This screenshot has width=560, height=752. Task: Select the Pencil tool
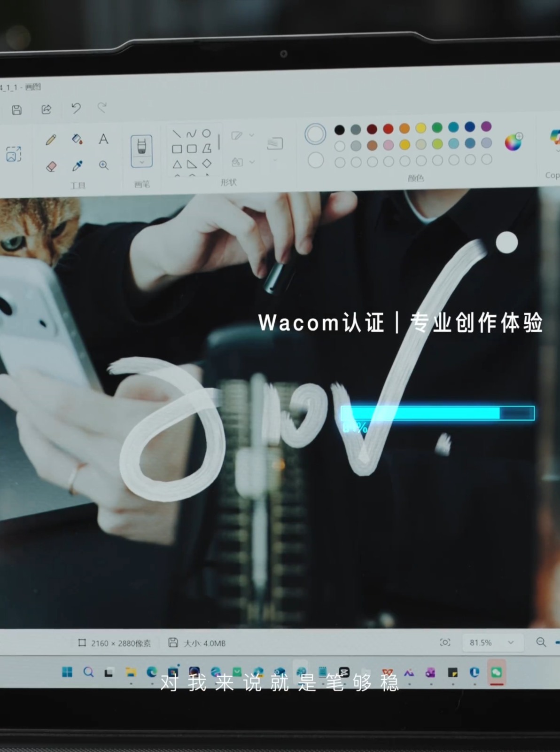(51, 140)
